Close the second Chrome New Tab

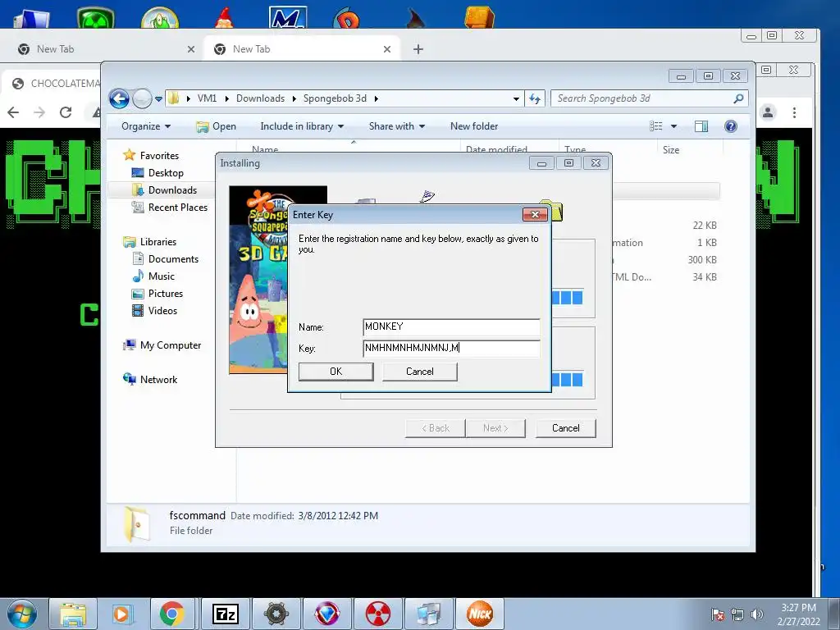tap(387, 49)
